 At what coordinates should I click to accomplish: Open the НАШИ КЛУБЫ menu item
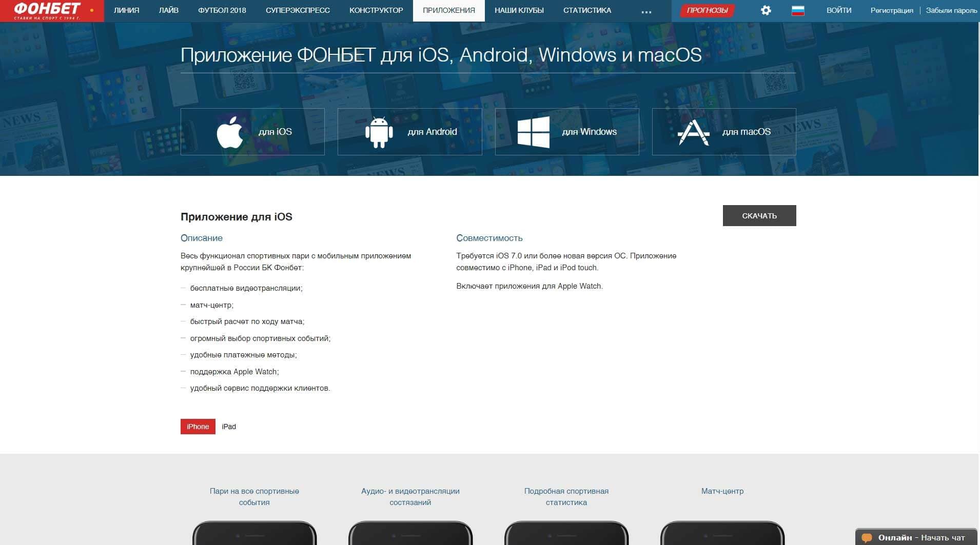pyautogui.click(x=519, y=10)
